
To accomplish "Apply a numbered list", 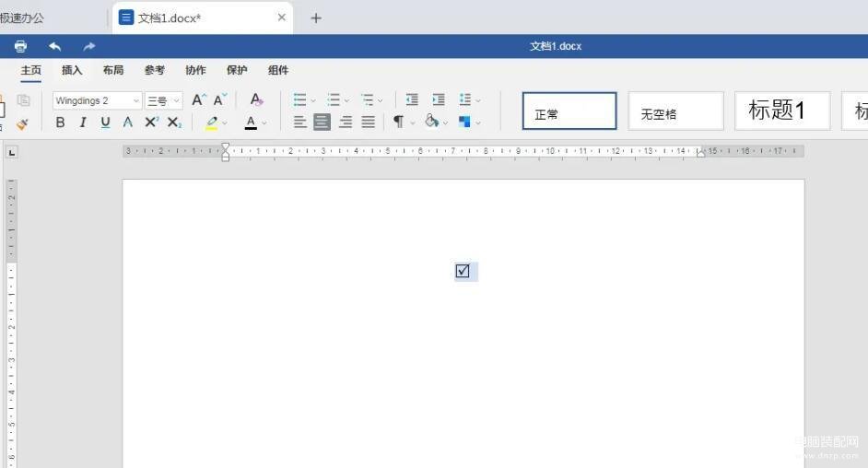I will coord(334,100).
